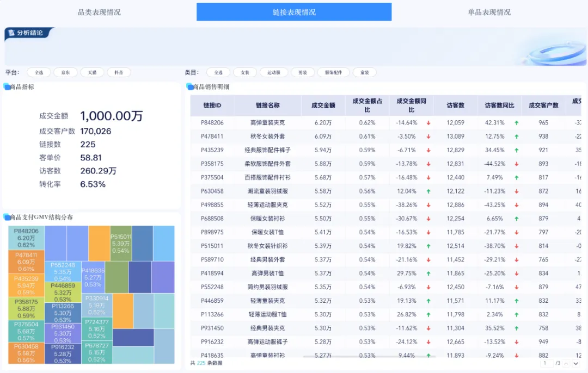Toggle the 运动服 category filter
Screen dimensions: 588x373
coord(274,72)
